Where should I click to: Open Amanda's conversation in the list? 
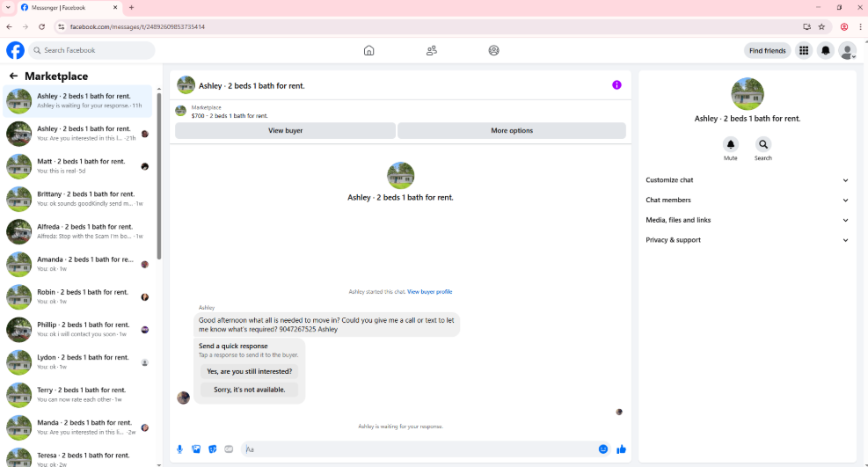77,264
